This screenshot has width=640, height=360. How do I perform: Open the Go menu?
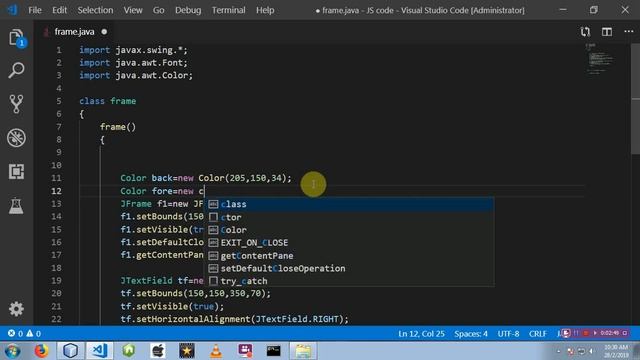point(158,10)
